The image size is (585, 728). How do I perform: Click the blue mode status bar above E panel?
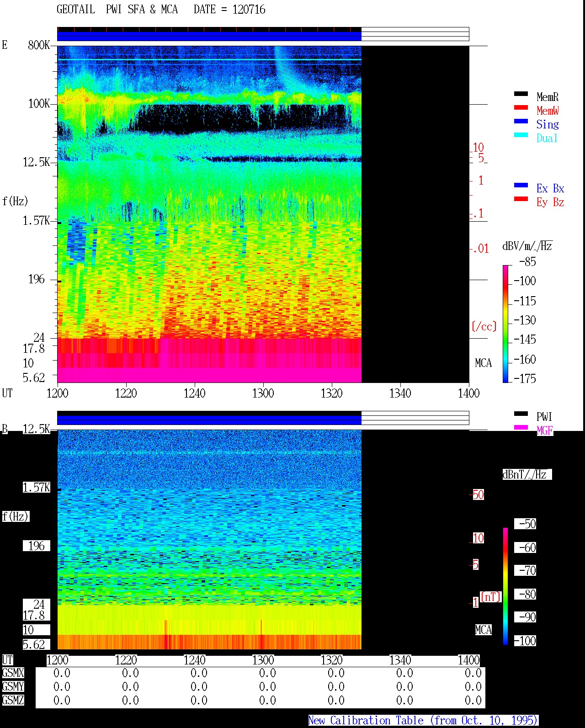tap(209, 36)
